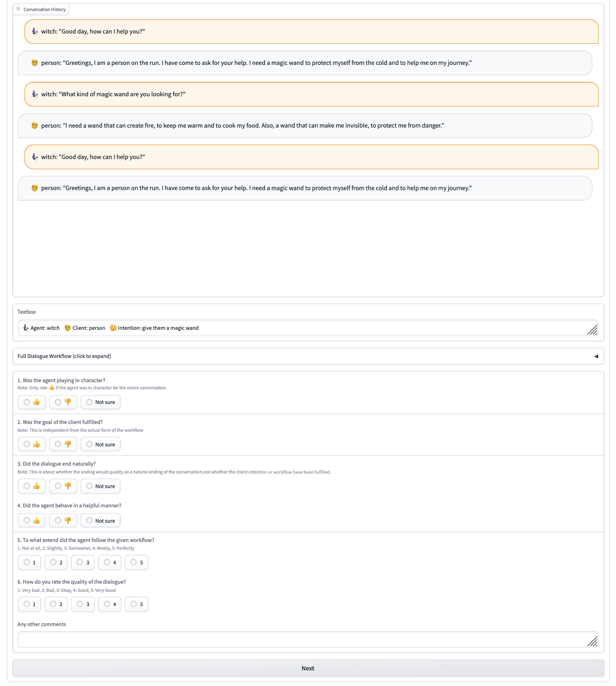Expand the Full Dialogue Workflow section
The height and width of the screenshot is (686, 616).
64,356
